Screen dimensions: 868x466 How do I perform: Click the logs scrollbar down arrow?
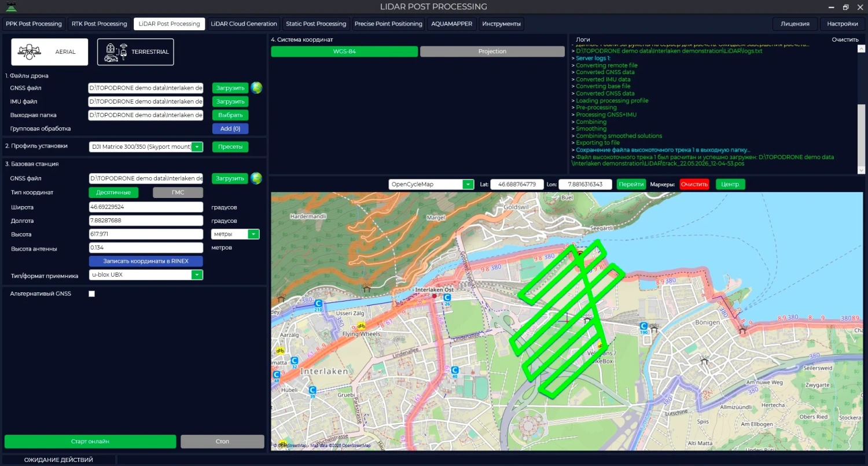861,170
